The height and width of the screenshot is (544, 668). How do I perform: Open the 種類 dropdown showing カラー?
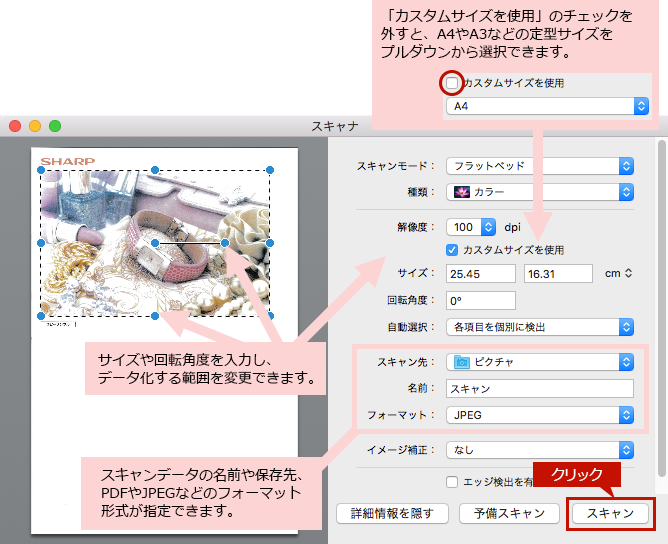tap(540, 192)
